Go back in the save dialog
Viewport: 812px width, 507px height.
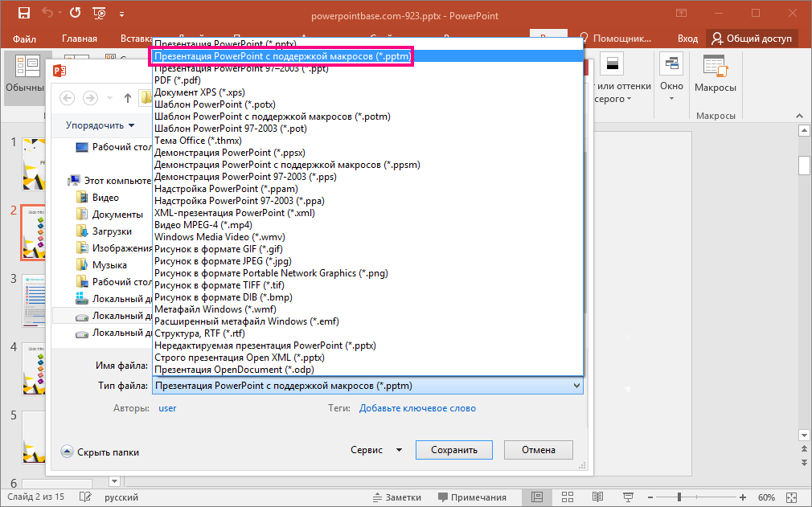pyautogui.click(x=68, y=98)
